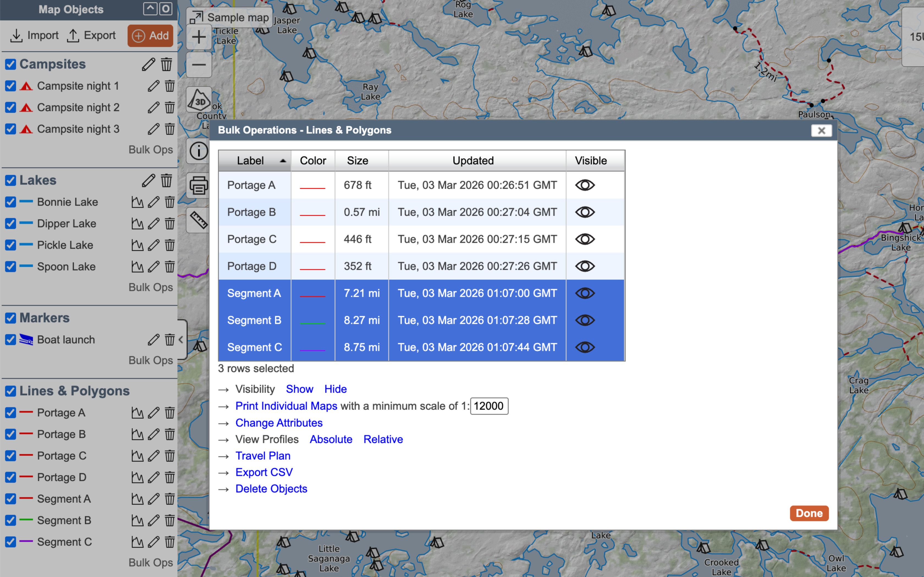Collapse Map Objects panel caret button
The width and height of the screenshot is (924, 577).
click(x=150, y=9)
